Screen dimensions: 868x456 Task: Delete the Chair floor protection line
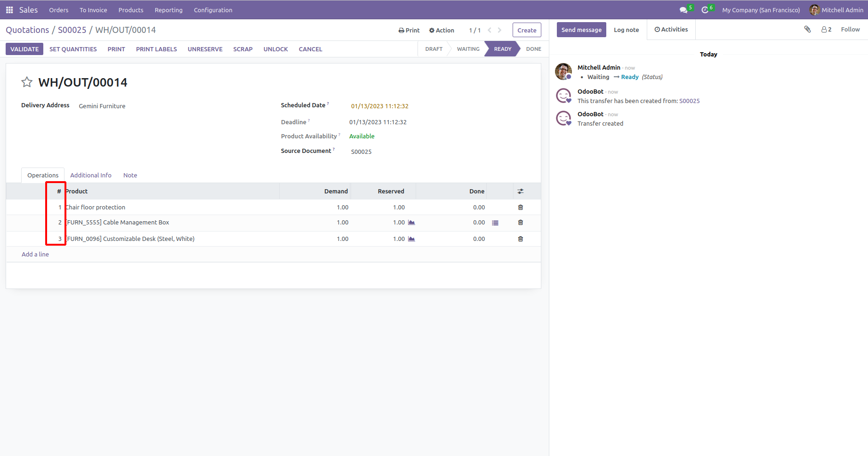520,207
